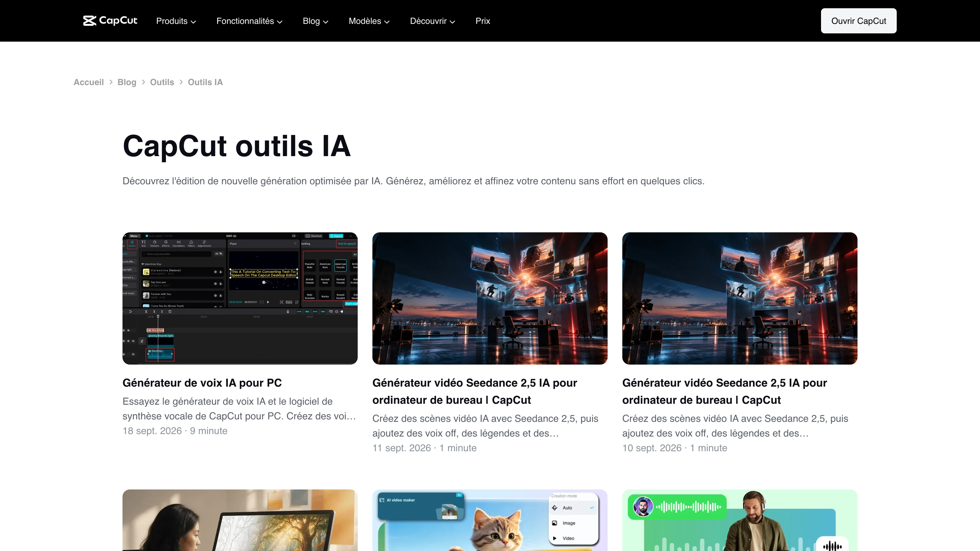This screenshot has width=980, height=551.
Task: Open the voice waveform man thumbnail
Action: pyautogui.click(x=740, y=520)
